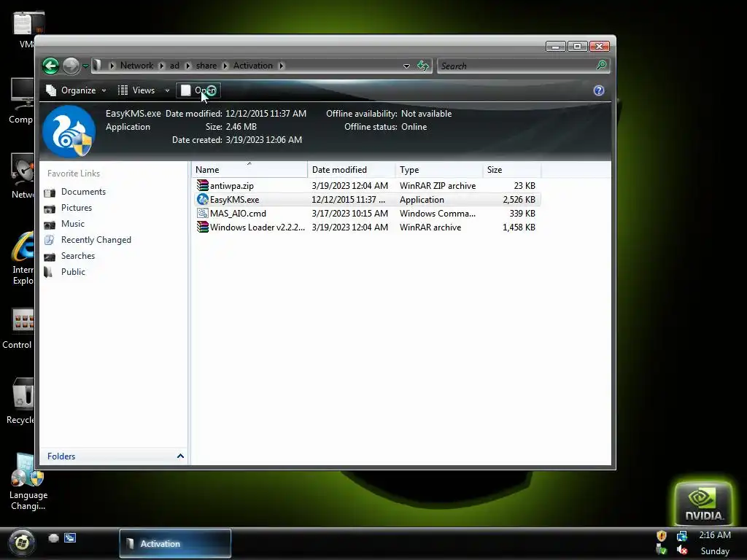Viewport: 747px width, 560px height.
Task: Click the Folders pane label
Action: (61, 456)
